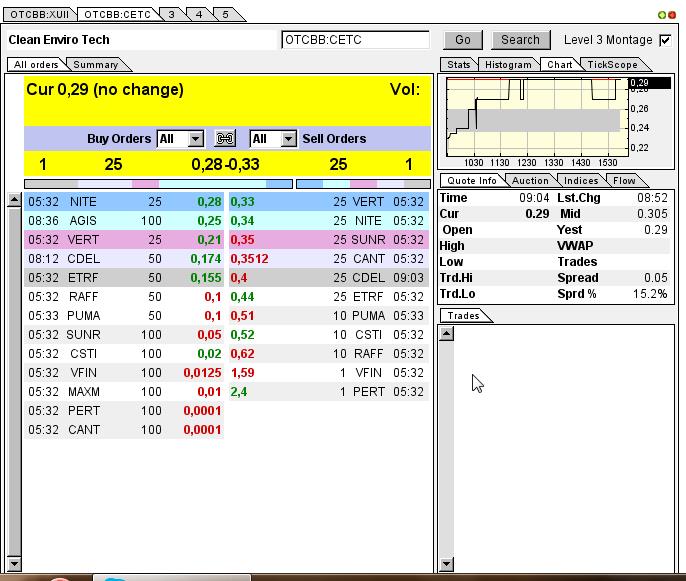Click the Trades panel scroll down arrow

pos(447,564)
